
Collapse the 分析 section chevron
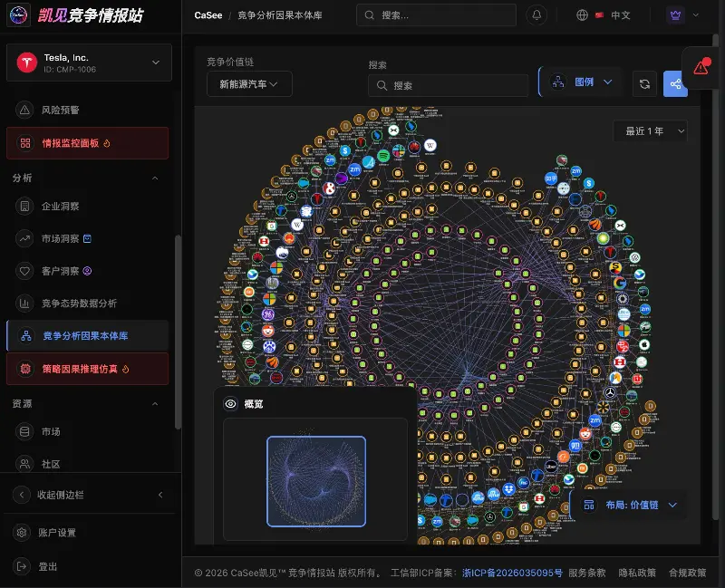click(x=155, y=178)
